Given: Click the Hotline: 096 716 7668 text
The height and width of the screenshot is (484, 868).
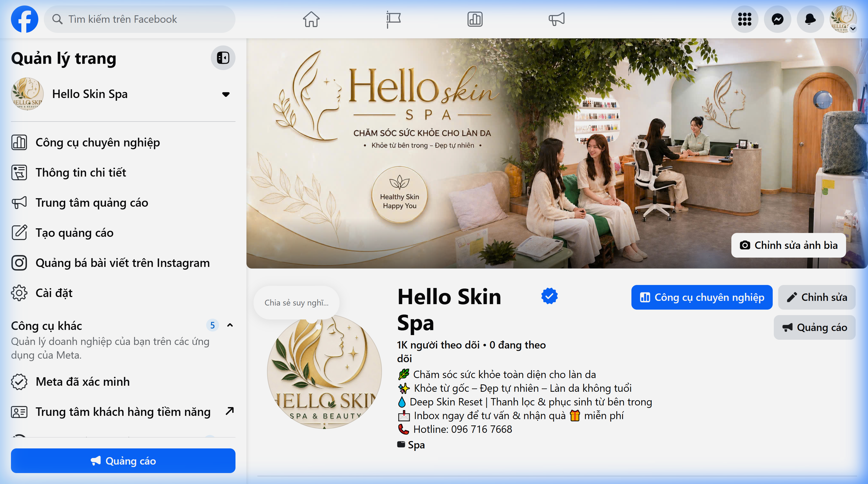Looking at the screenshot, I should pyautogui.click(x=463, y=430).
